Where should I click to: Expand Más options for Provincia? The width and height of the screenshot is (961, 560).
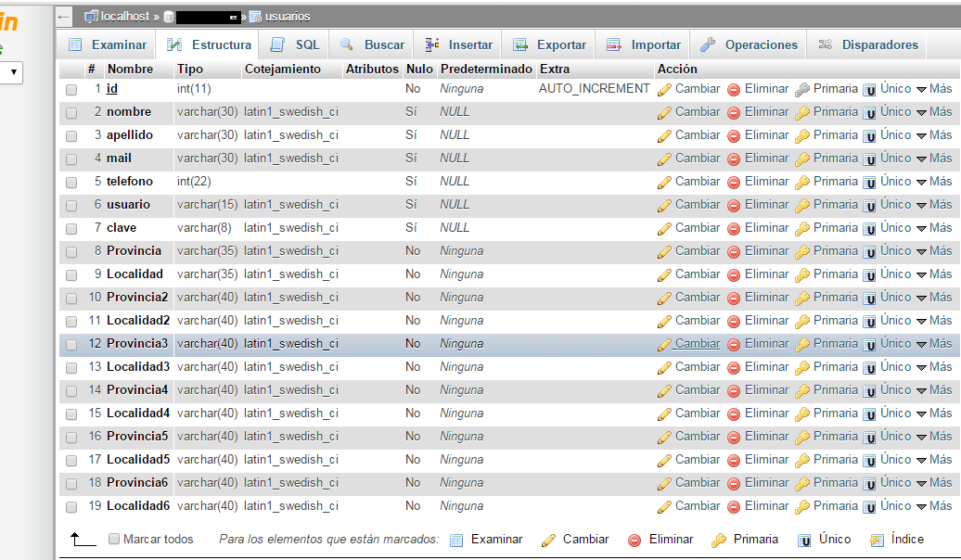(935, 251)
